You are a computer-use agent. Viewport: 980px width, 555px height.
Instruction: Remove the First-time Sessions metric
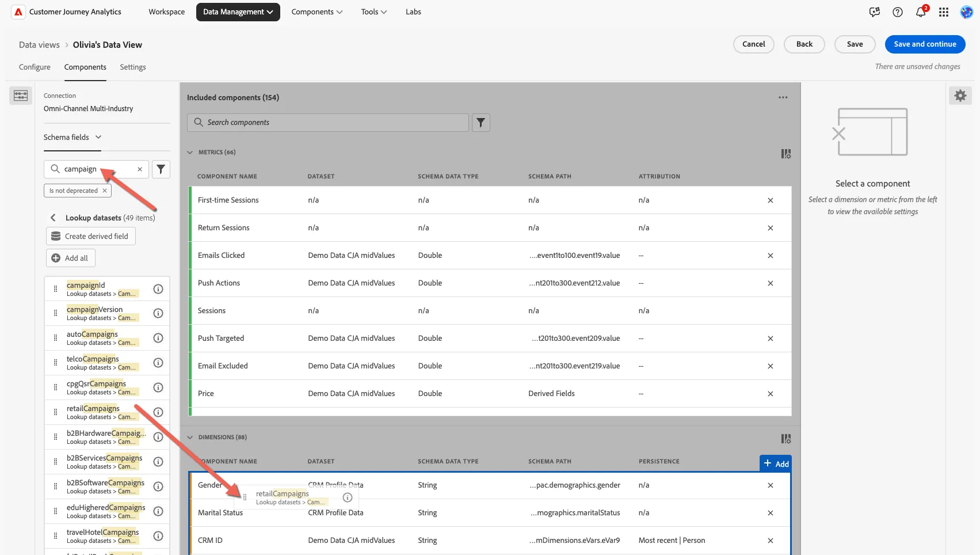[x=771, y=200]
